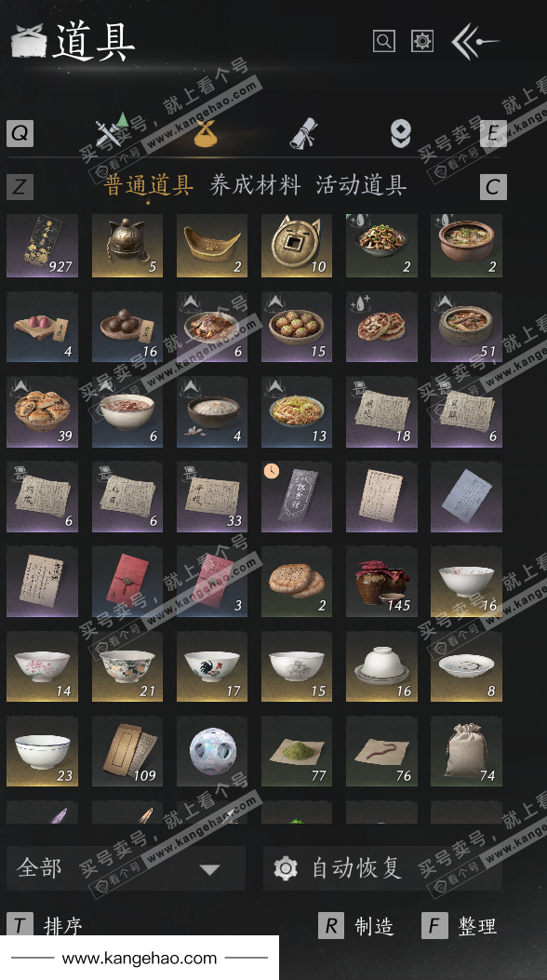Click the 整理 organize button
Image resolution: width=547 pixels, height=980 pixels.
(460, 926)
